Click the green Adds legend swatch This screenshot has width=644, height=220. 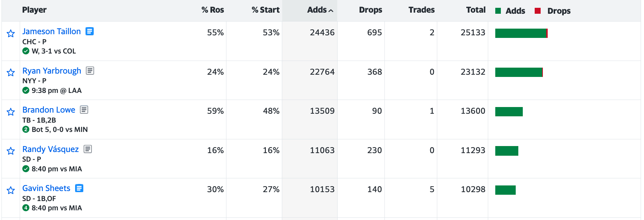pyautogui.click(x=498, y=11)
